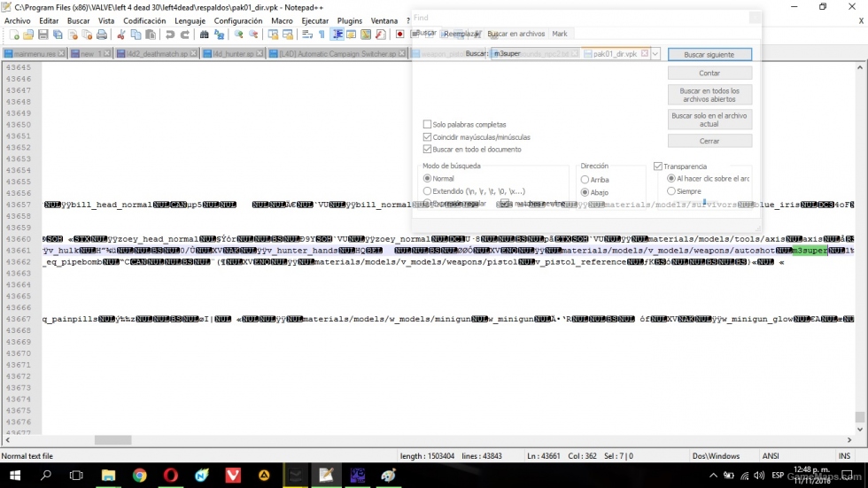Close the l4d2_deathmatch.sp tab
Screen dimensions: 868x488
tap(193, 54)
